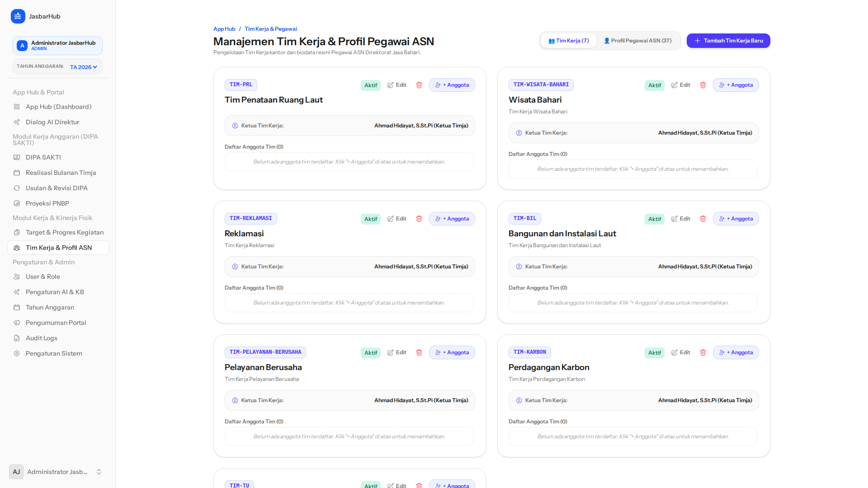
Task: Open Pengaturan Sistem
Action: click(x=58, y=353)
